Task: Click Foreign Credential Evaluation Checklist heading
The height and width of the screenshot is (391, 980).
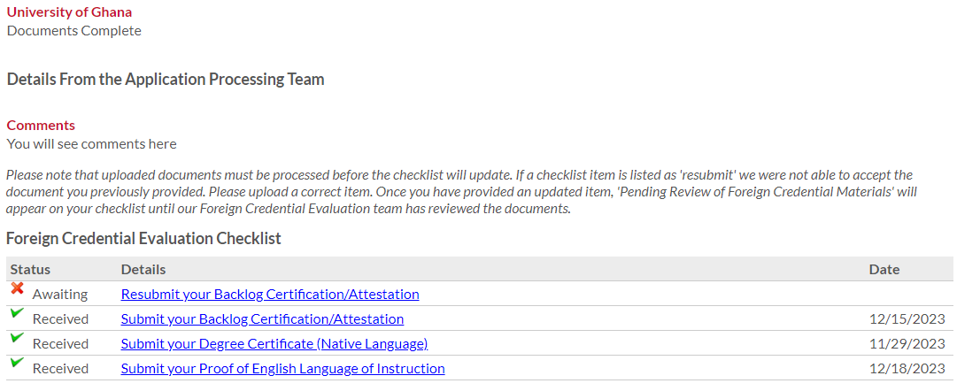Action: pos(143,238)
